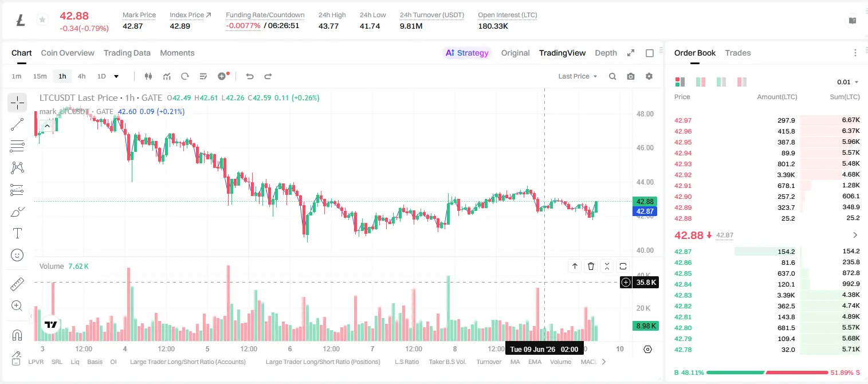Select the crosshair cursor tool
868x384 pixels.
tap(17, 103)
